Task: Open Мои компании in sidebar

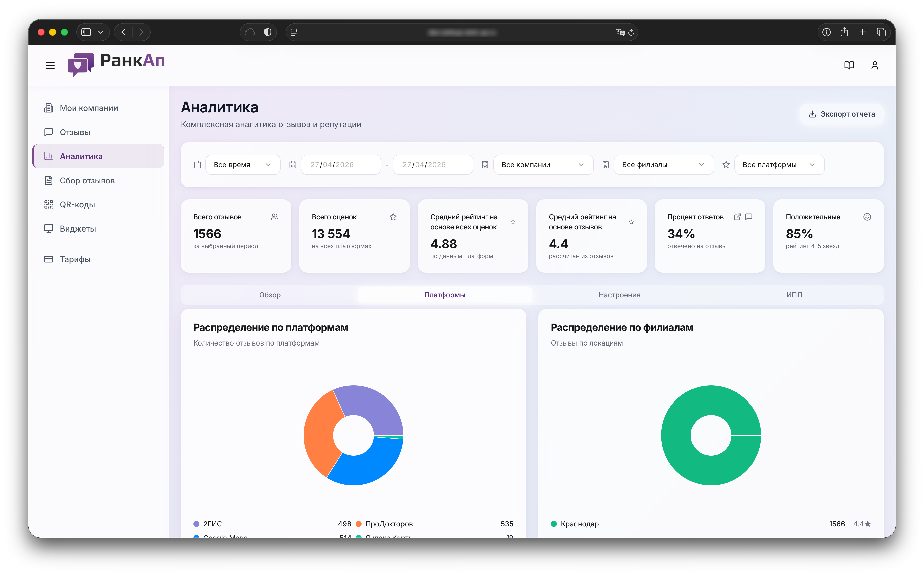Action: click(x=98, y=108)
